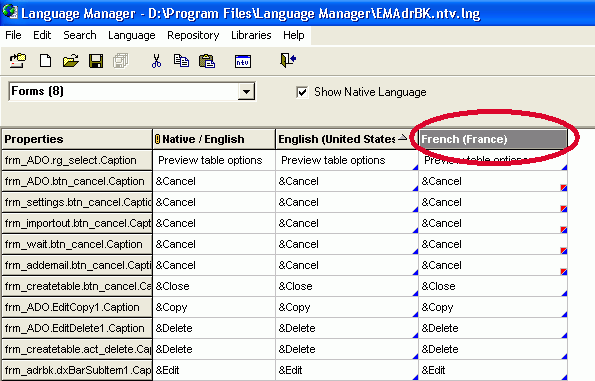This screenshot has height=381, width=595.
Task: Click the French (France) &Copy cell
Action: [x=493, y=307]
